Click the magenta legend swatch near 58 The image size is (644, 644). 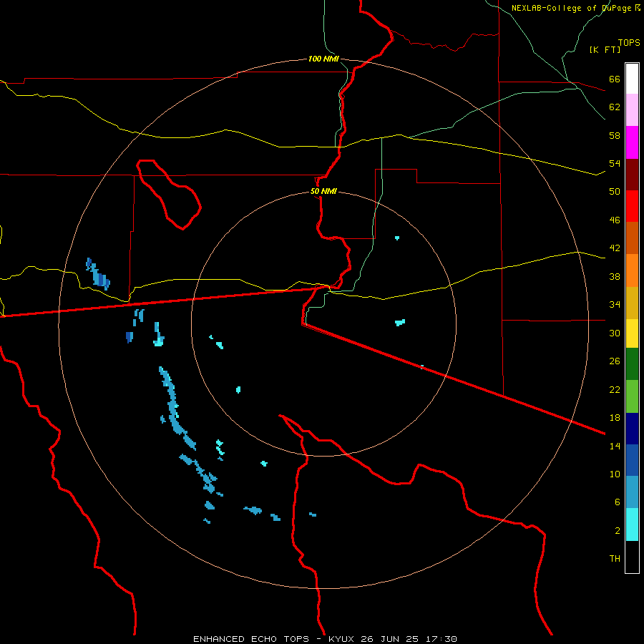tap(632, 142)
